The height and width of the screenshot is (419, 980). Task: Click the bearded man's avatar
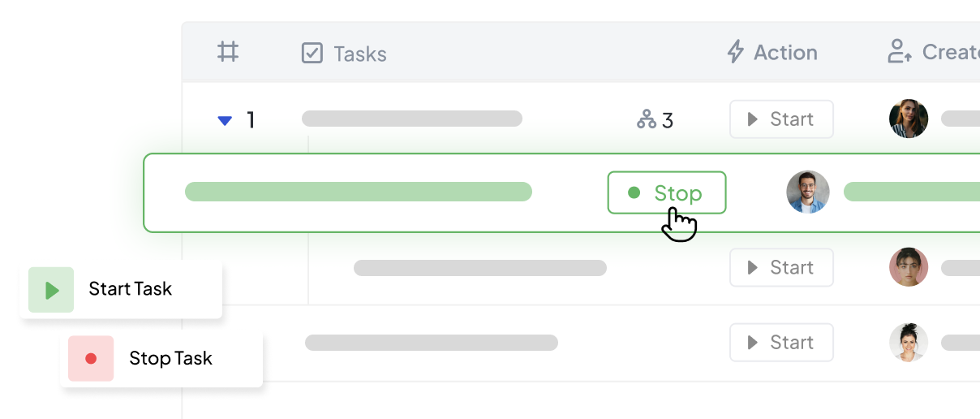tap(808, 192)
